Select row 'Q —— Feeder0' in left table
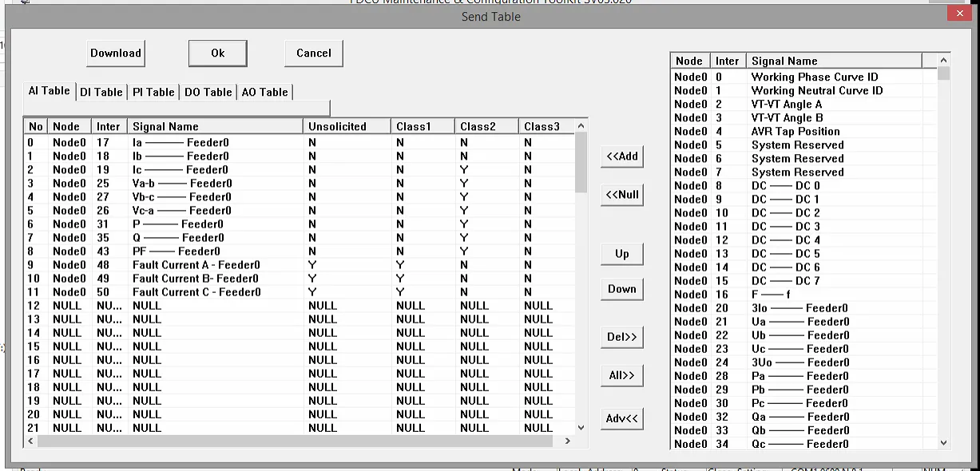The width and height of the screenshot is (980, 471). click(299, 238)
